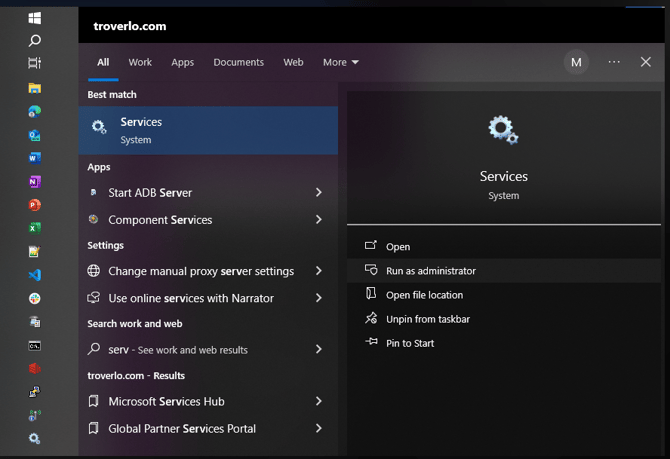Open Outlook from the taskbar
The height and width of the screenshot is (459, 670).
point(35,135)
